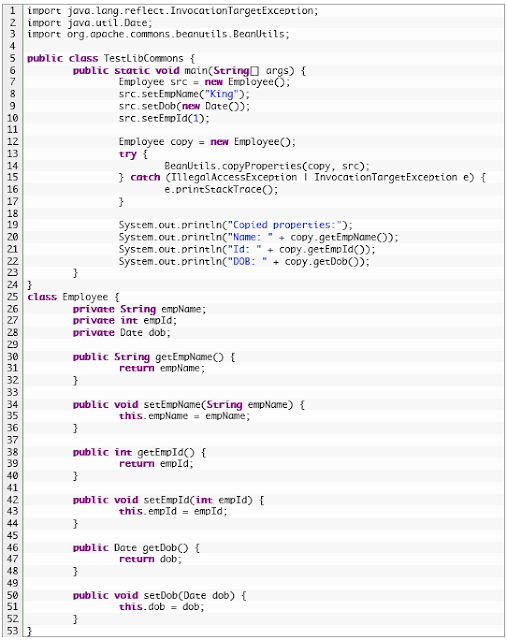The width and height of the screenshot is (507, 640).
Task: Click "Employee copy = new Employee();" line
Action: coord(207,142)
